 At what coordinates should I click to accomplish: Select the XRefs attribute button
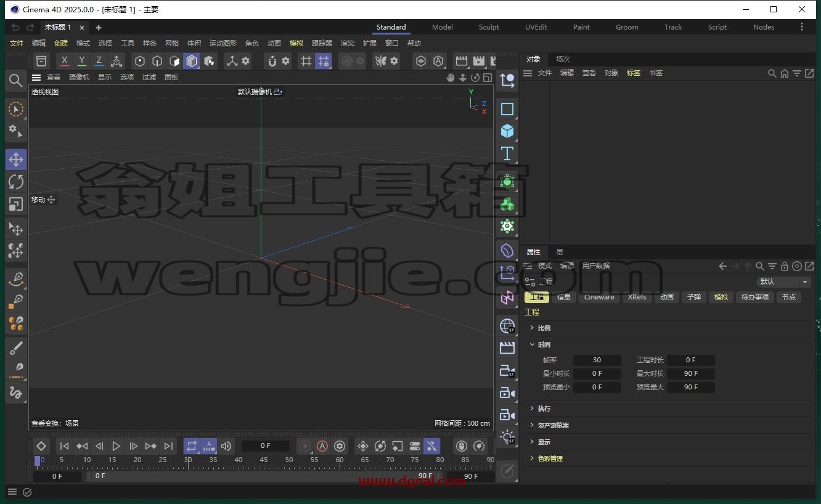point(637,297)
